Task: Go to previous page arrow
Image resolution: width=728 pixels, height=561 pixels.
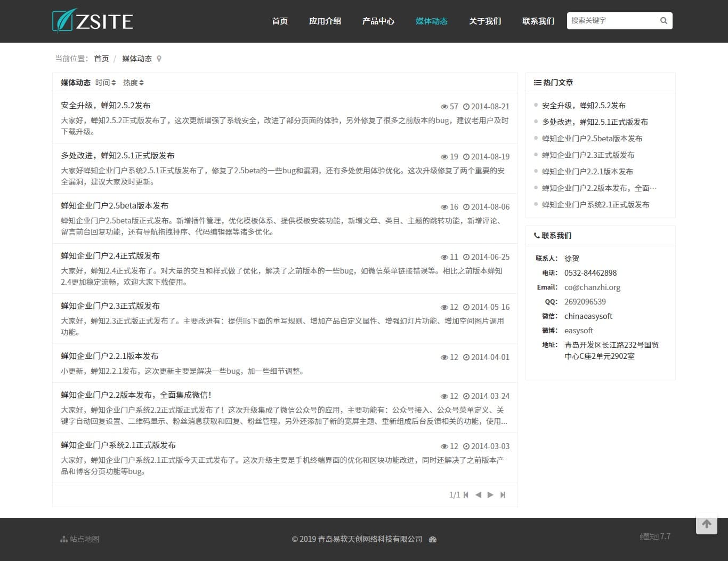Action: (478, 495)
